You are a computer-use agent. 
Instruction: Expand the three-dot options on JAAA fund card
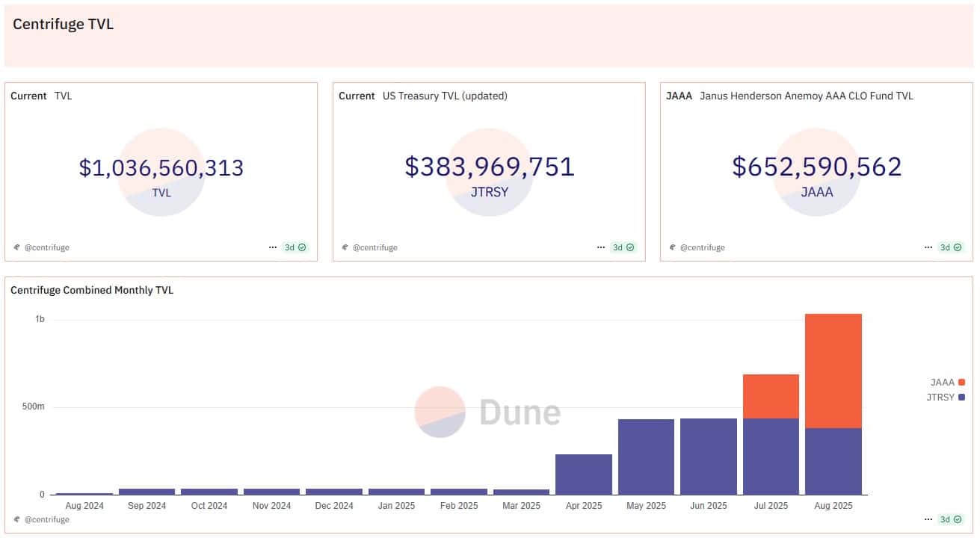click(x=928, y=247)
